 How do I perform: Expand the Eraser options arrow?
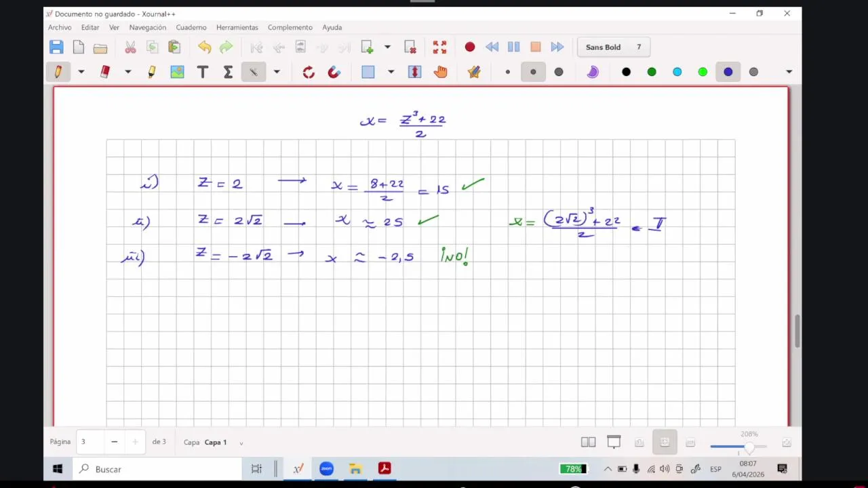point(127,72)
